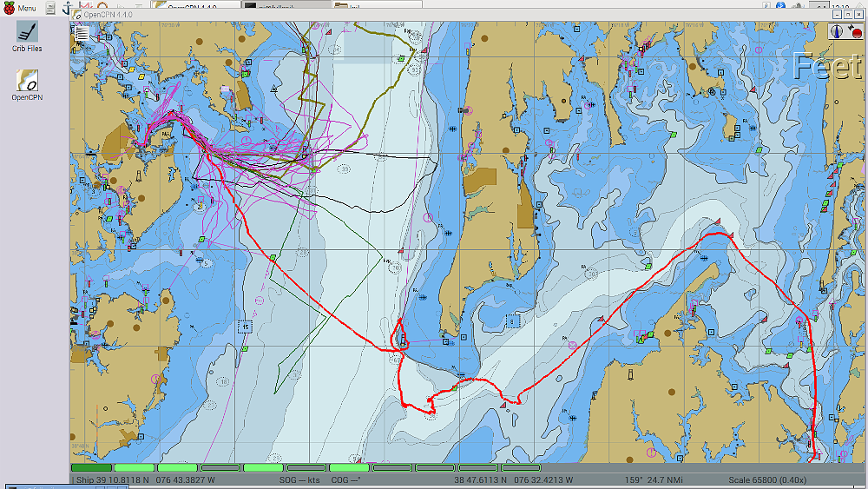Screen dimensions: 868x489
Task: Toggle the OpenCPN toolbar with the list icon
Action: 82,34
